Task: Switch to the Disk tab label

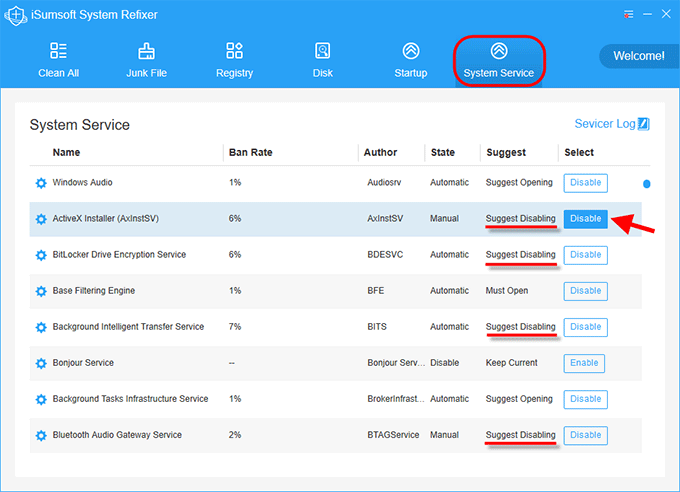Action: coord(323,73)
